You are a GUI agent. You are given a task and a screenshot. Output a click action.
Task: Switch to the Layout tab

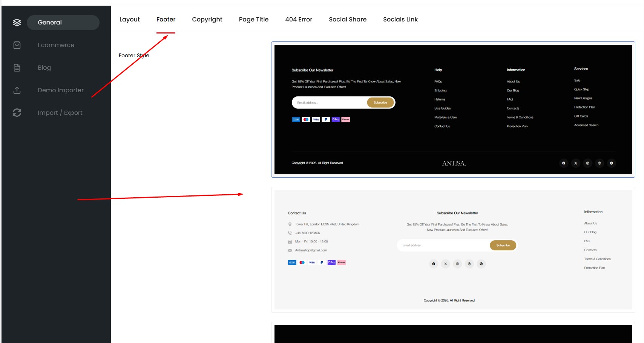[x=129, y=20]
